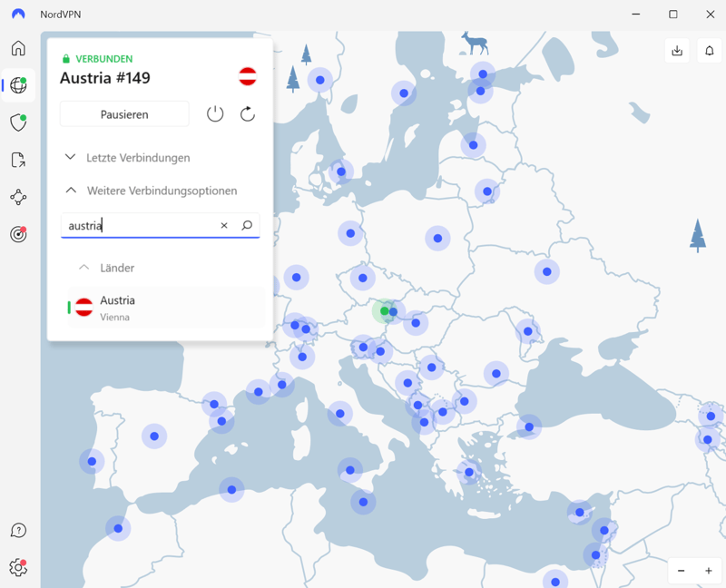Open the Threat Protection shield icon

(18, 122)
